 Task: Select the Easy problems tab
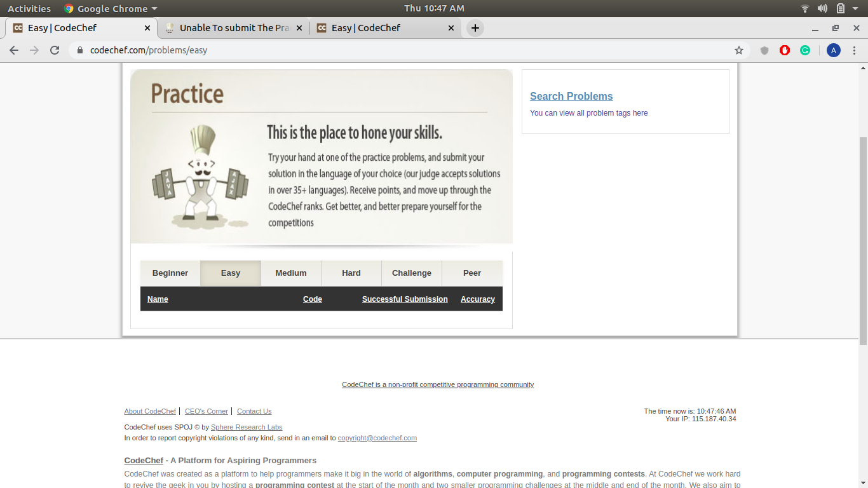[231, 273]
